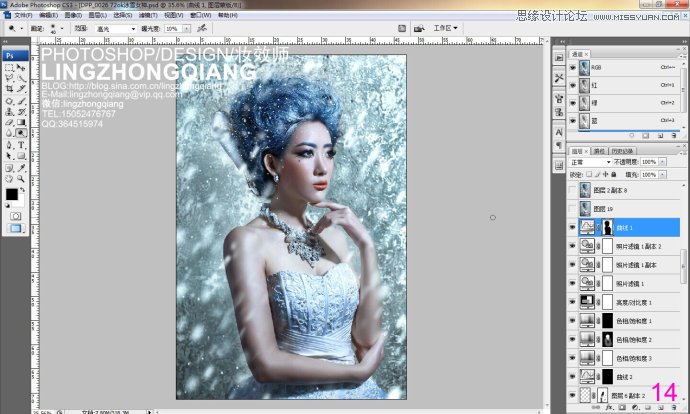This screenshot has height=414, width=690.
Task: Create new adjustment layer icon
Action: point(635,408)
